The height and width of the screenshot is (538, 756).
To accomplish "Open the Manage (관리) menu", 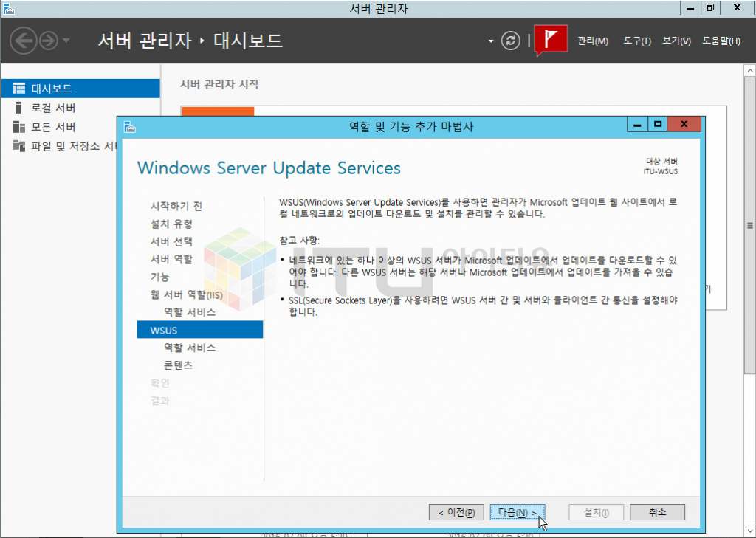I will point(592,41).
